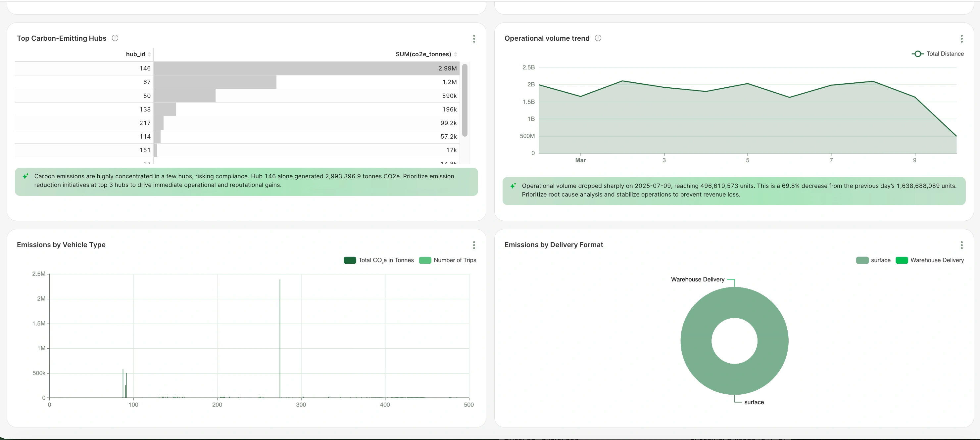Open the options menu on Top Carbon-Emitting Hubs

(x=474, y=38)
